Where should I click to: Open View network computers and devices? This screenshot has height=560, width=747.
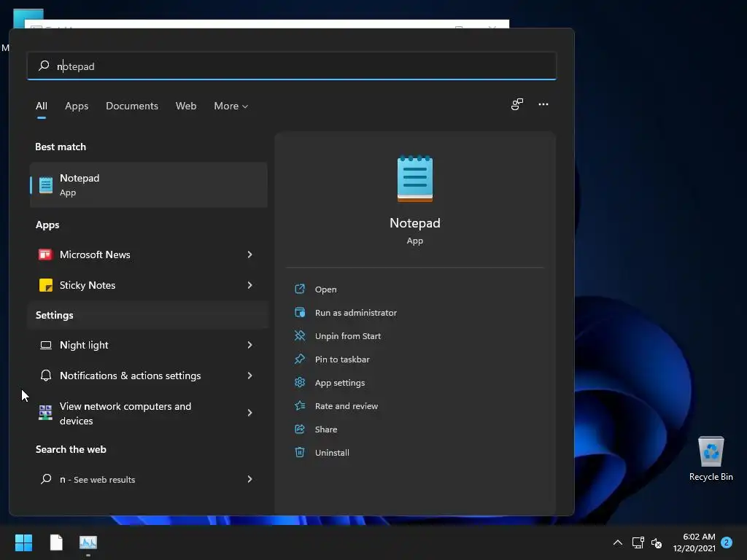tap(149, 413)
